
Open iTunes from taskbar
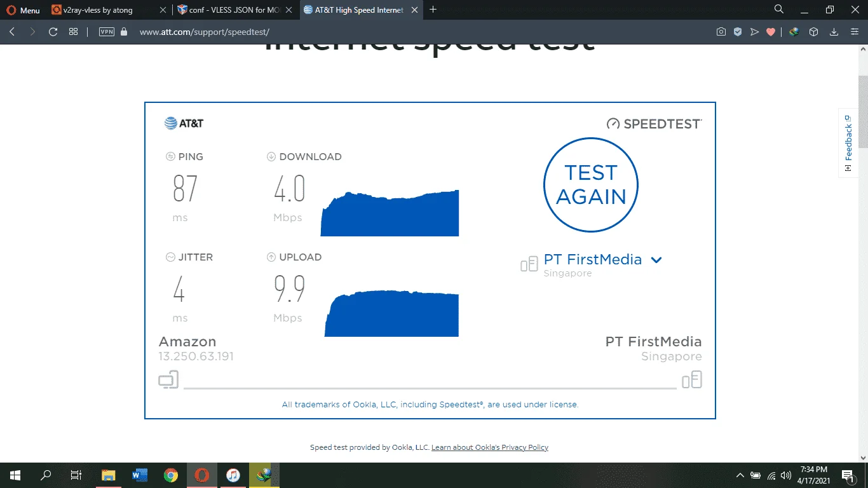click(233, 475)
